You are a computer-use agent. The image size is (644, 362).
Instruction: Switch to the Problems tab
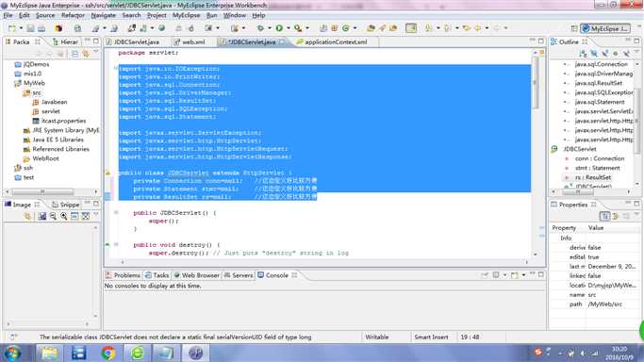[123, 275]
